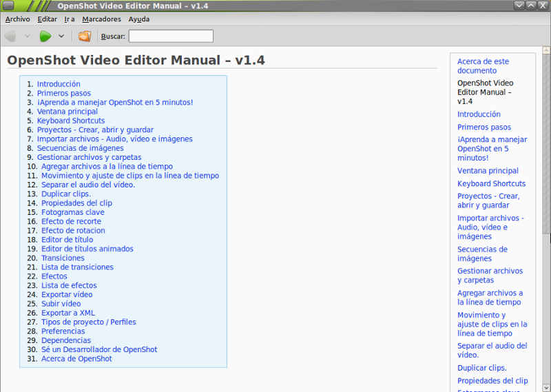Open Sé un Desarrollador de OpenShot link

[x=99, y=349]
